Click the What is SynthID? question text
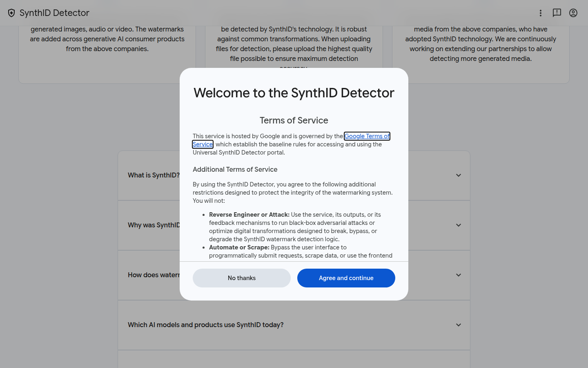The height and width of the screenshot is (368, 588). click(154, 175)
